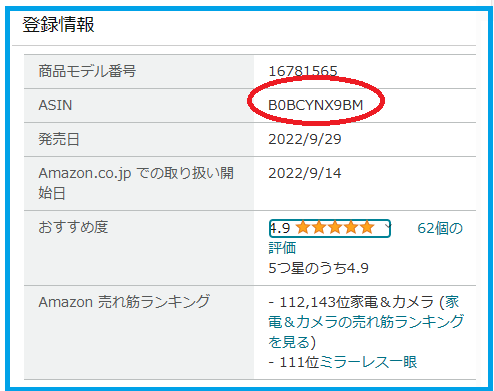Click the 登録情報 section heading
This screenshot has width=494, height=391.
(x=58, y=25)
